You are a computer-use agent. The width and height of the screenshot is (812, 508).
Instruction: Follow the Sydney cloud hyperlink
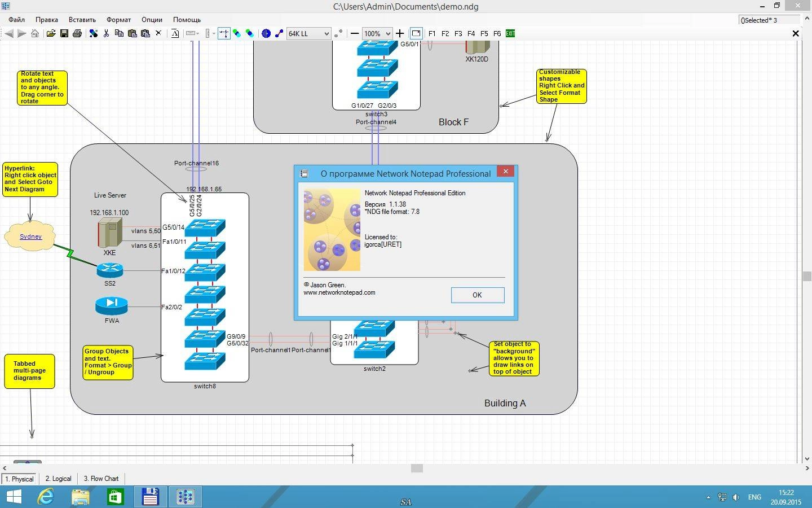click(x=30, y=237)
